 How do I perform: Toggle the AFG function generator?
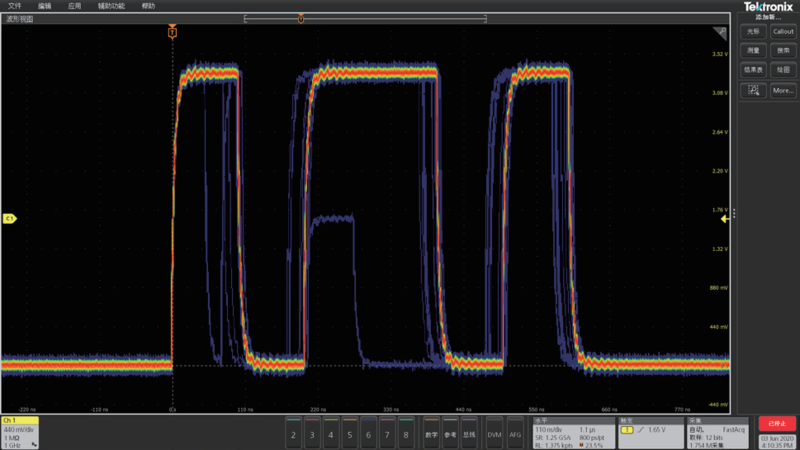515,435
